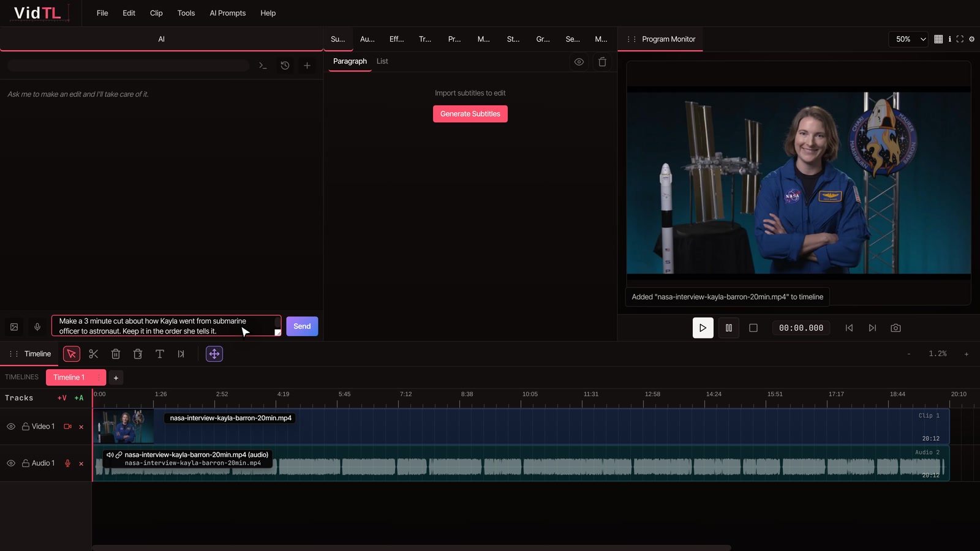Open the 50% zoom dropdown
The width and height of the screenshot is (980, 551).
(x=908, y=39)
